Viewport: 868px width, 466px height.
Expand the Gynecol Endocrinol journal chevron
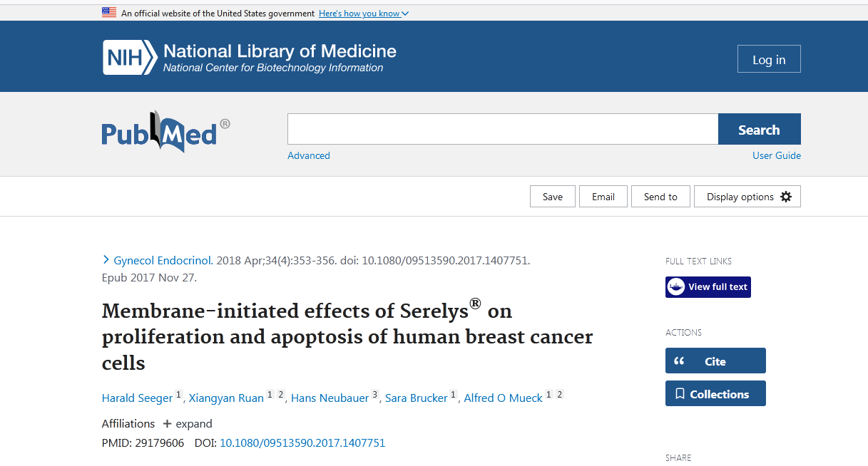(106, 260)
